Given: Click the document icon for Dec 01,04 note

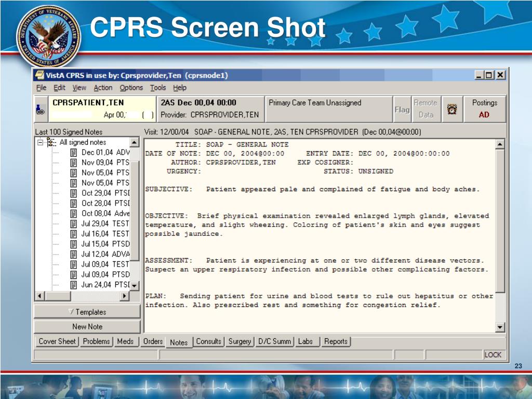Looking at the screenshot, I should (x=73, y=153).
